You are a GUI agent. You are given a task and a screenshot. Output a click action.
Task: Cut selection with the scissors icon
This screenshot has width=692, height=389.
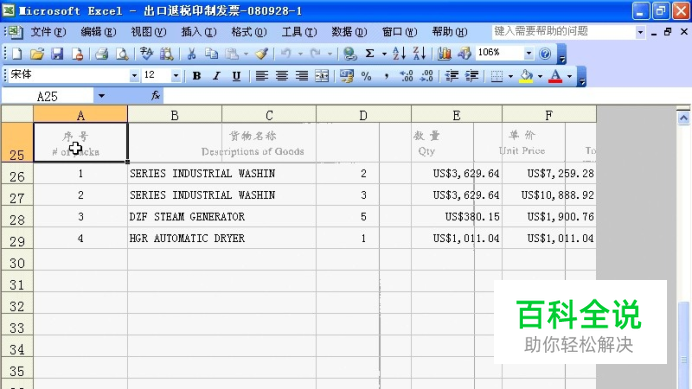(x=191, y=54)
